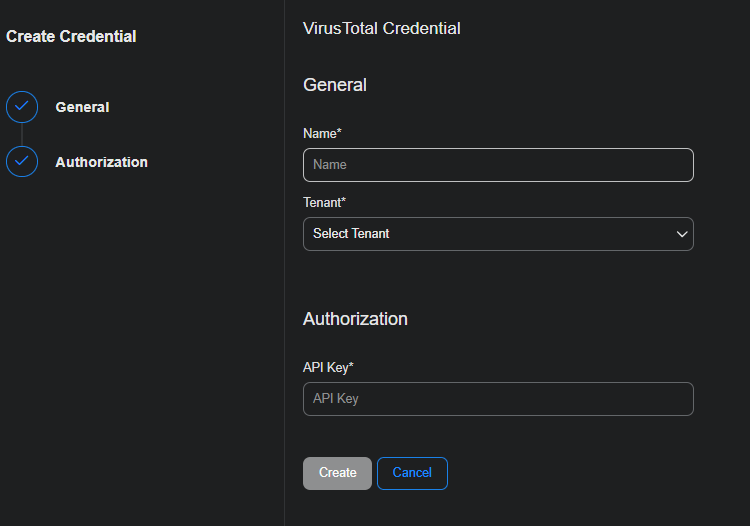The image size is (750, 526).
Task: Click the Authorization section heading in form
Action: (355, 319)
